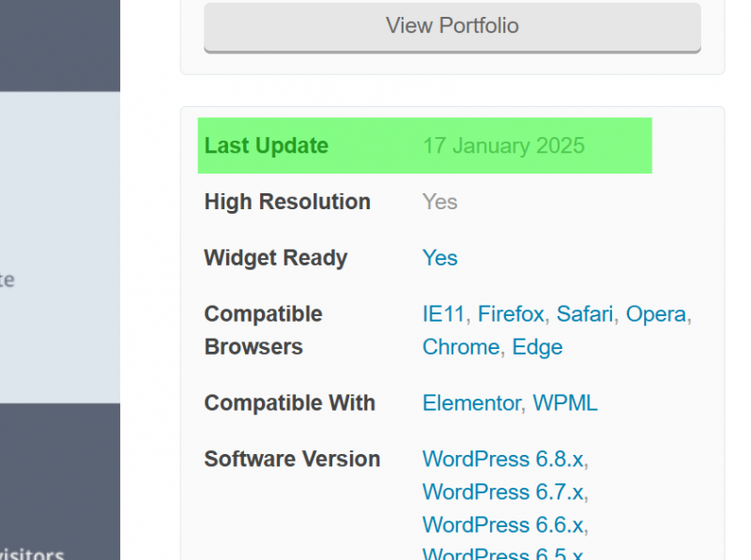
Task: Click the WPML link
Action: 565,403
